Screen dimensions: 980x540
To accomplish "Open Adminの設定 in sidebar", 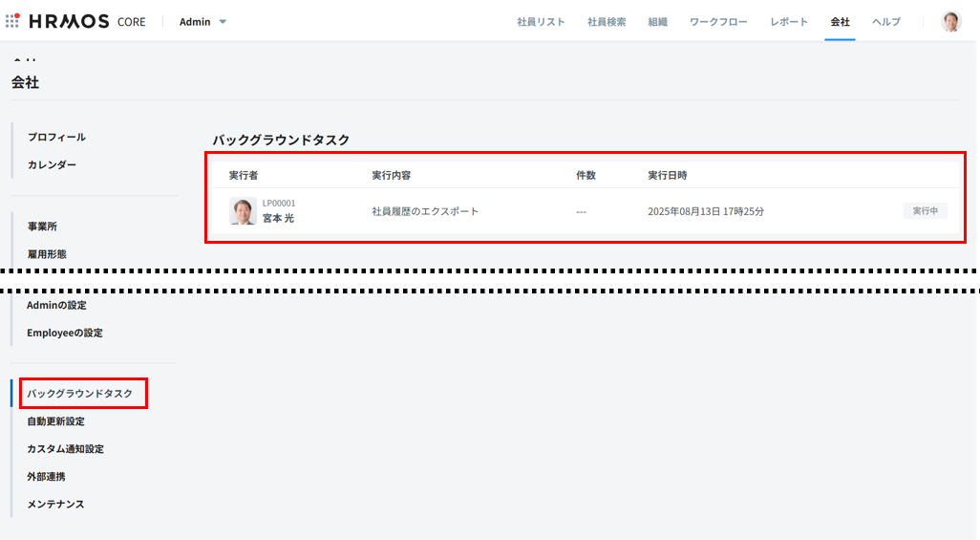I will point(56,306).
